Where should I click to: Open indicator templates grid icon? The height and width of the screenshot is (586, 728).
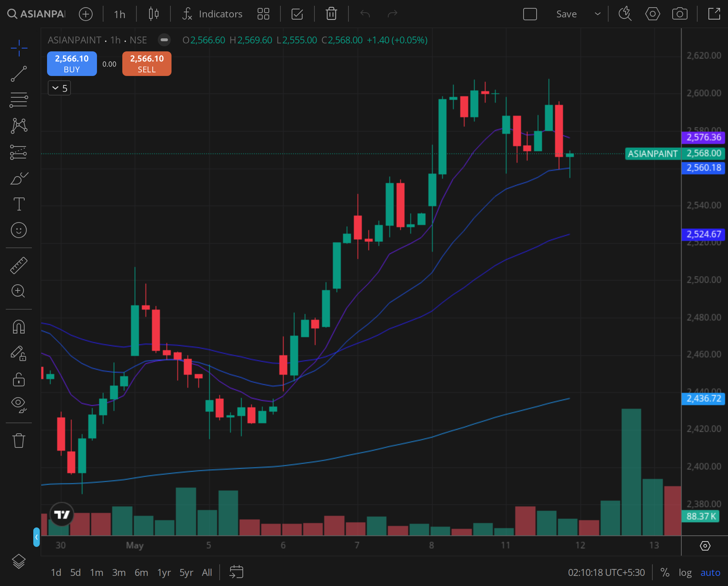point(263,14)
